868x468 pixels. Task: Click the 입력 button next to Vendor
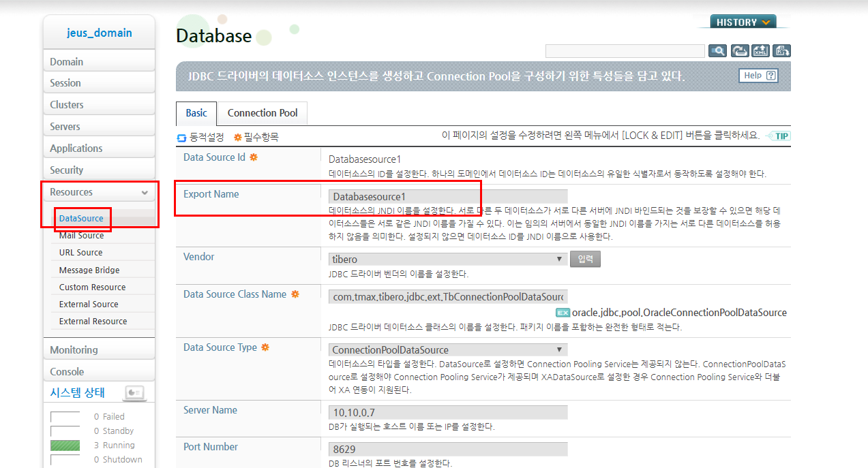tap(585, 259)
